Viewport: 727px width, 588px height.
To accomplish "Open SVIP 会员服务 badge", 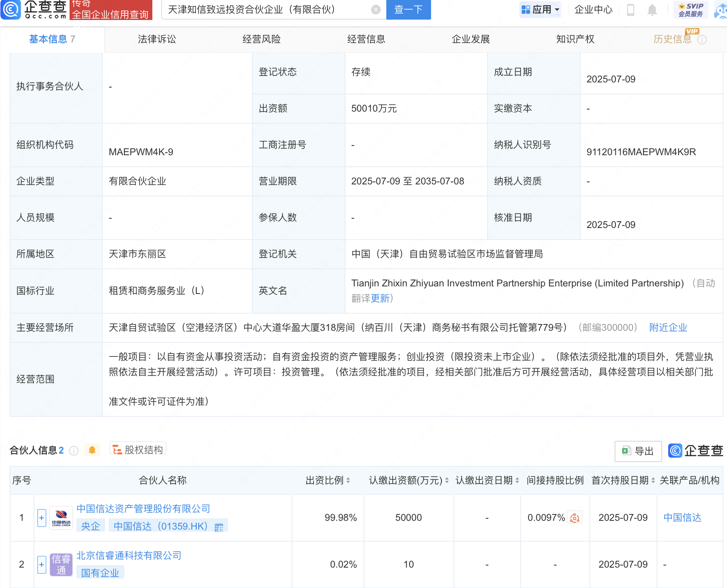I will tap(691, 10).
